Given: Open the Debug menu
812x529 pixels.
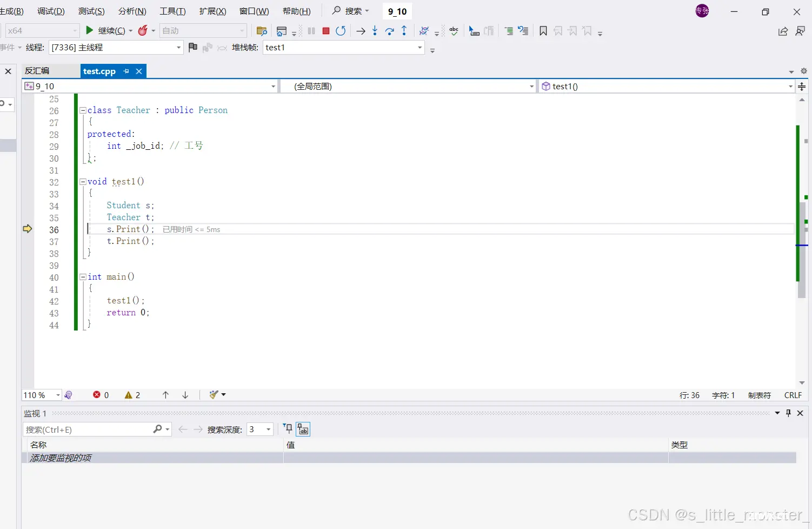Looking at the screenshot, I should pyautogui.click(x=51, y=11).
